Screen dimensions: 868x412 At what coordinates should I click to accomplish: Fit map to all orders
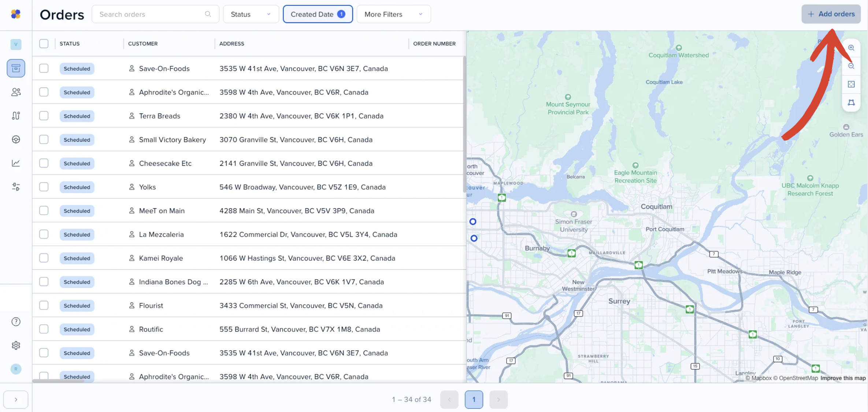coord(851,85)
